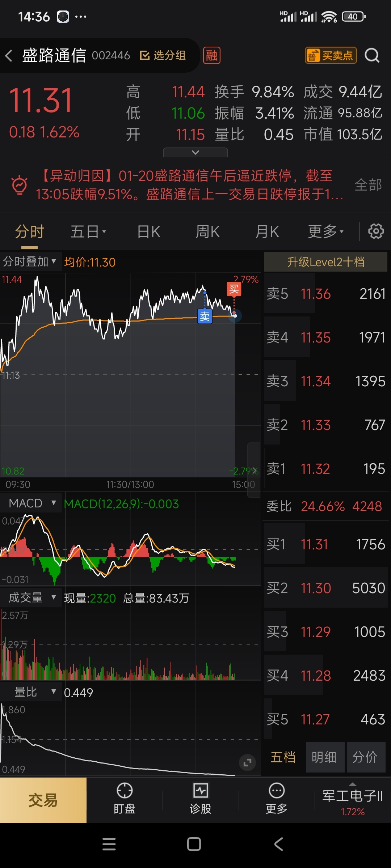The width and height of the screenshot is (391, 868).
Task: Expand the 军工电子II sector panel
Action: click(353, 800)
